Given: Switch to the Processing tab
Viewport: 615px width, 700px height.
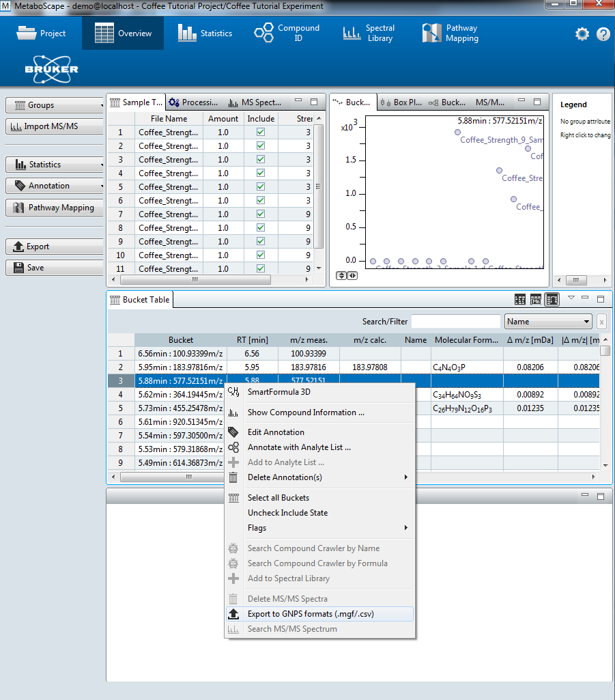Looking at the screenshot, I should coord(194,102).
